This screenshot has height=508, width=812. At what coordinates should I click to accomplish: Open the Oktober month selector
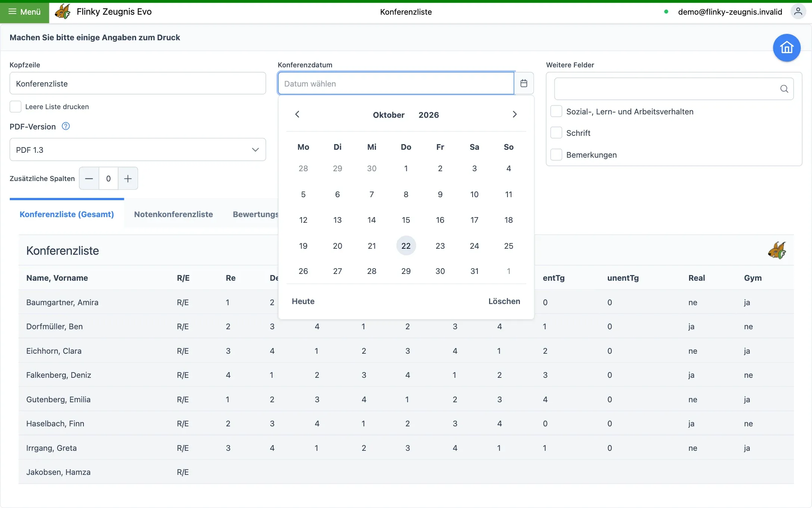point(389,115)
